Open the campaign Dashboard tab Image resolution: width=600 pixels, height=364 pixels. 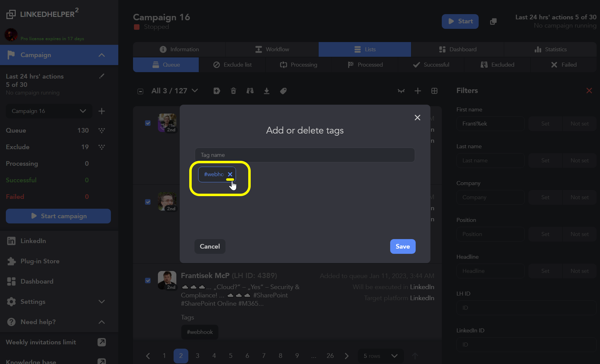click(x=457, y=49)
